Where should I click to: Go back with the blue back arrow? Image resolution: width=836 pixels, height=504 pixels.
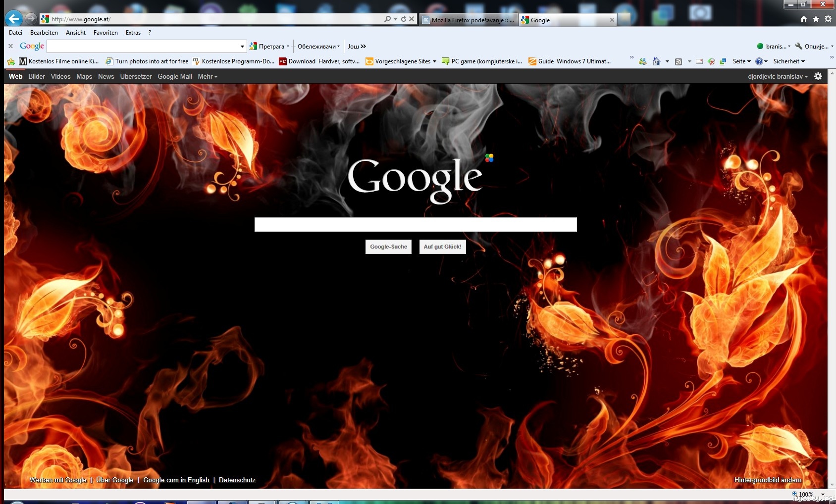click(14, 19)
